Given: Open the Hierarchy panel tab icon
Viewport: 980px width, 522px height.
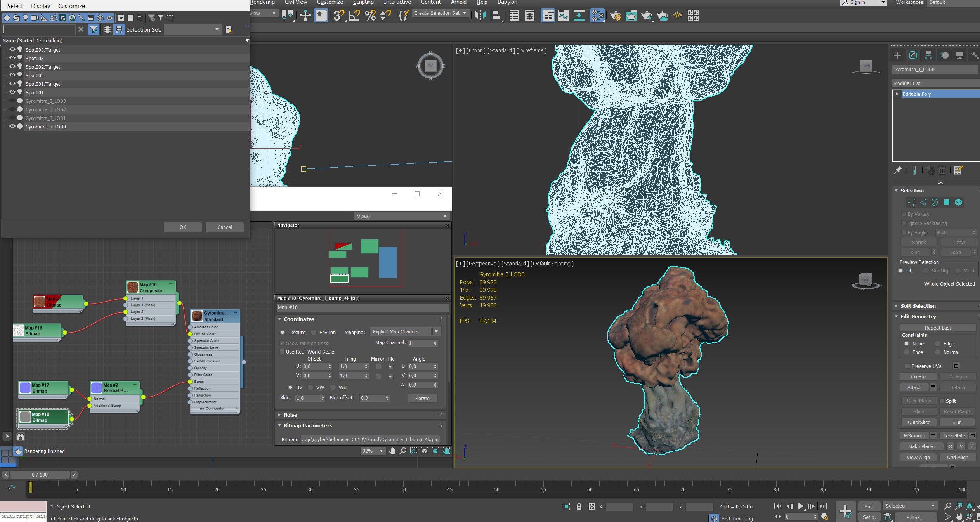Looking at the screenshot, I should 928,55.
